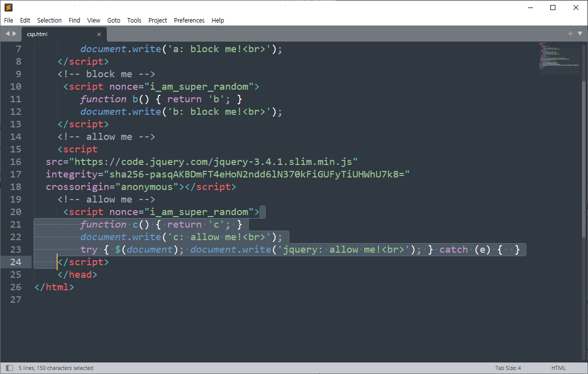Open the Goto menu
The image size is (588, 374).
(x=114, y=21)
